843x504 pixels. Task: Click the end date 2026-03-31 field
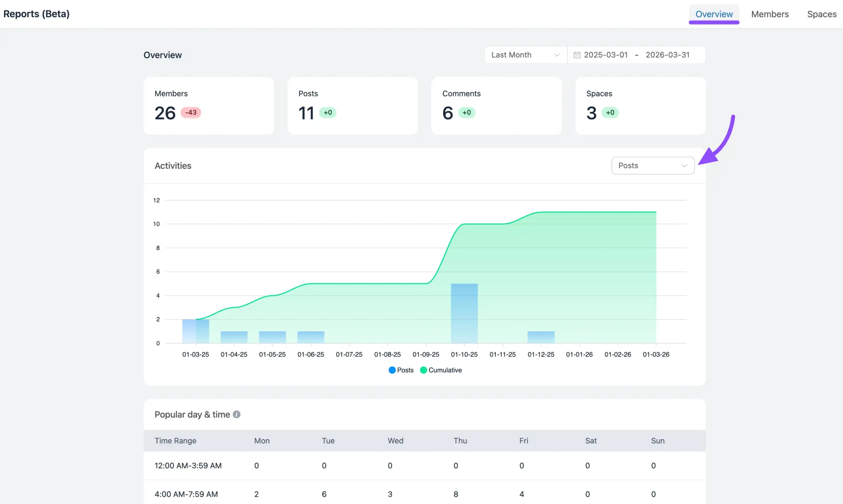point(667,55)
